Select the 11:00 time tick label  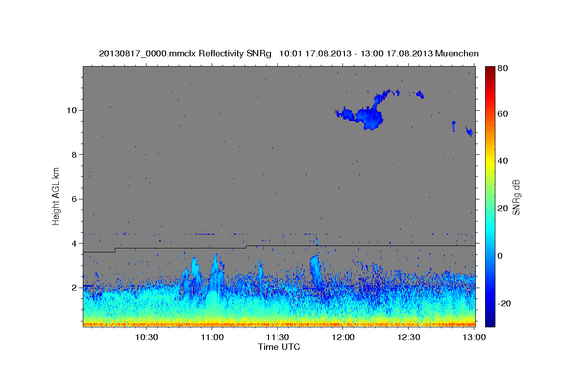[x=212, y=337]
